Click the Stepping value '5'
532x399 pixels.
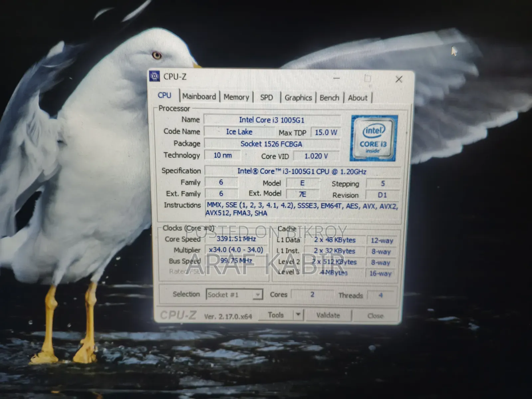(383, 184)
